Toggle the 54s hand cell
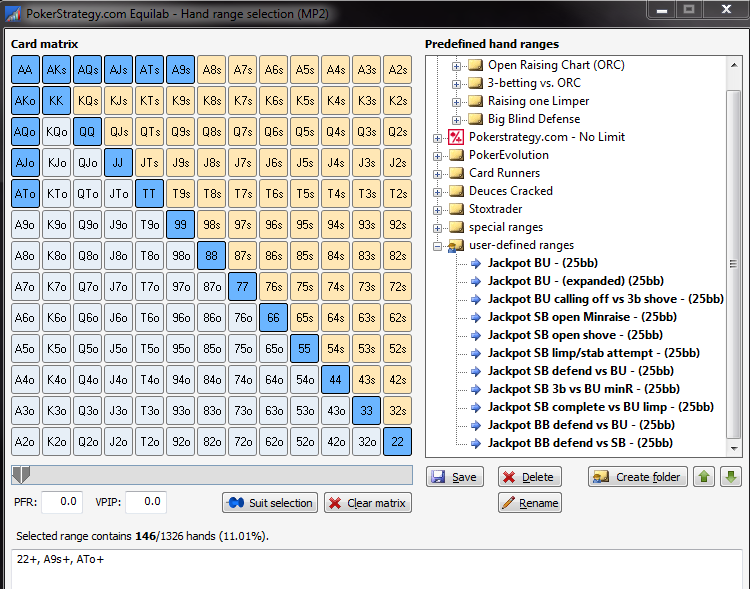This screenshot has width=750, height=589. pos(335,349)
